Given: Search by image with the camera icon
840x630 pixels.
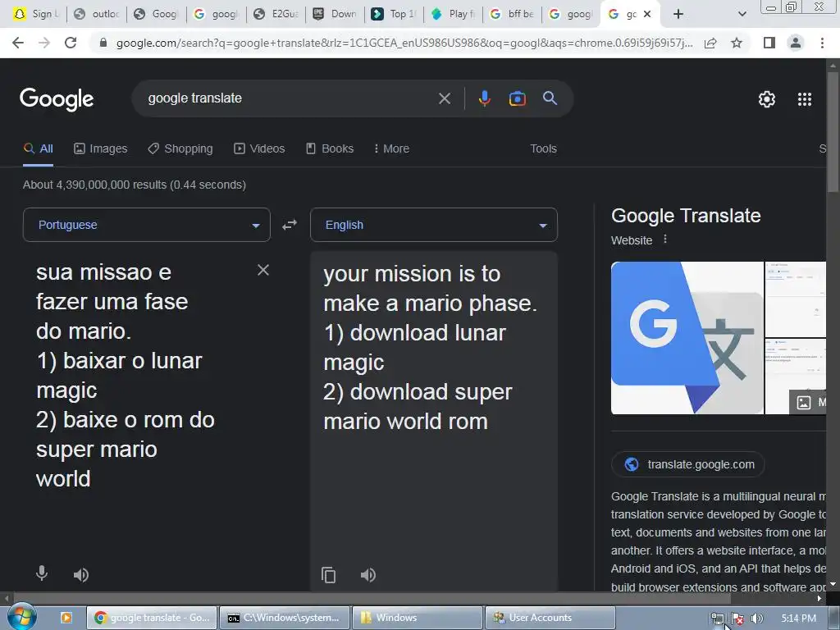Looking at the screenshot, I should [x=517, y=98].
